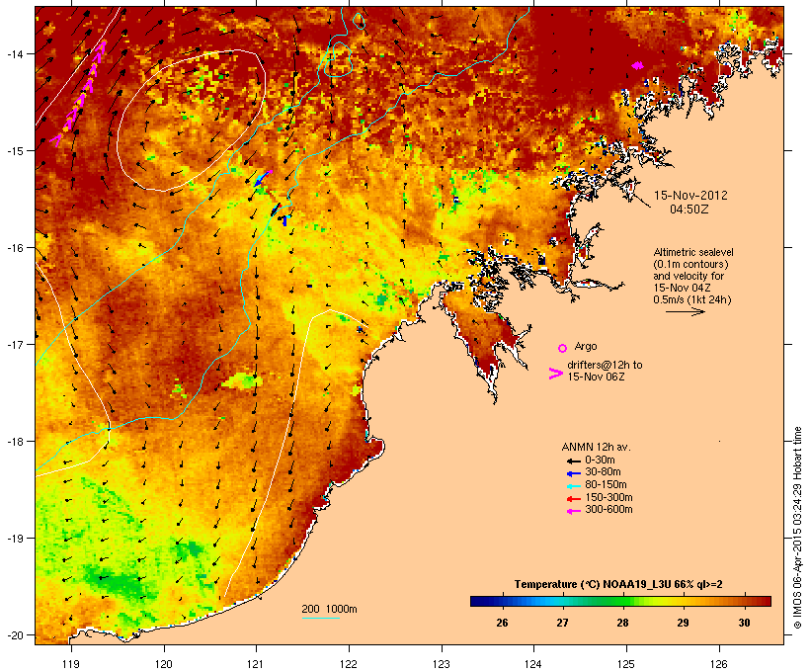Click the 'Argo' legend label

(x=586, y=346)
